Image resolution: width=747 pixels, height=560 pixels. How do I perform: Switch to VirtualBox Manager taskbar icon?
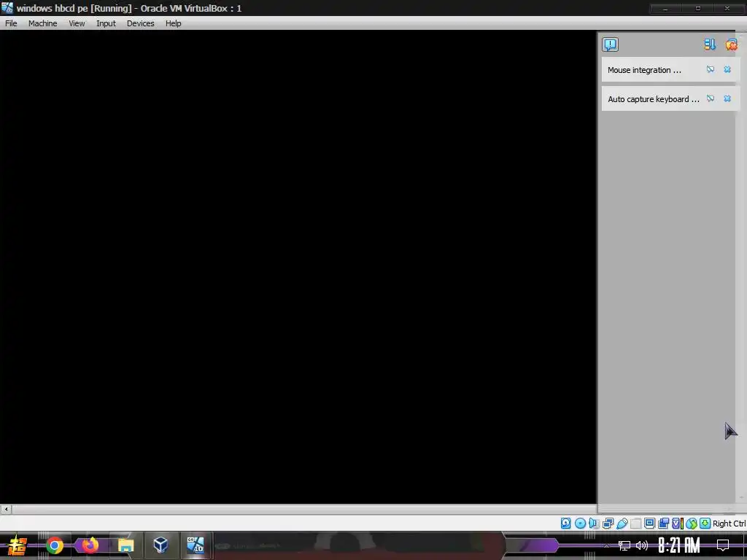point(160,545)
